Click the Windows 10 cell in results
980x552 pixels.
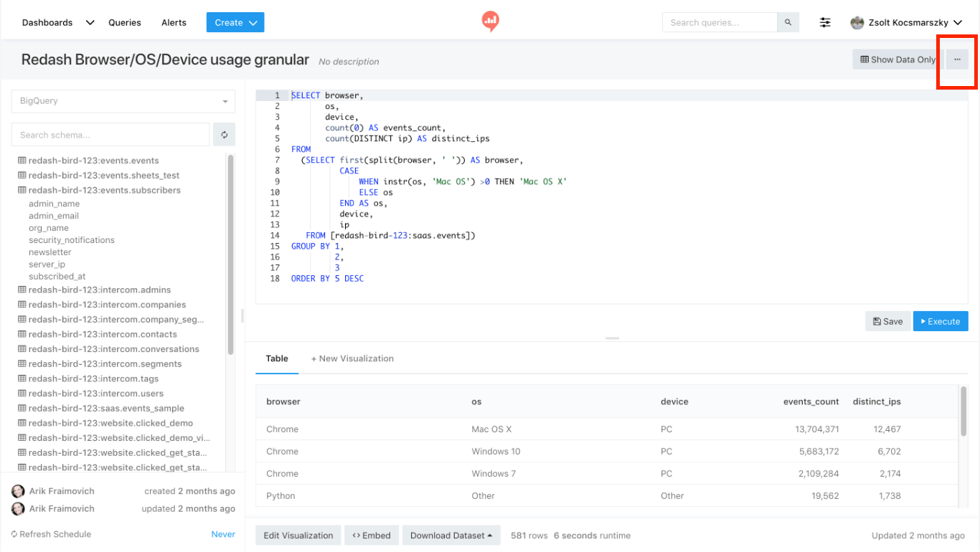[x=496, y=452]
